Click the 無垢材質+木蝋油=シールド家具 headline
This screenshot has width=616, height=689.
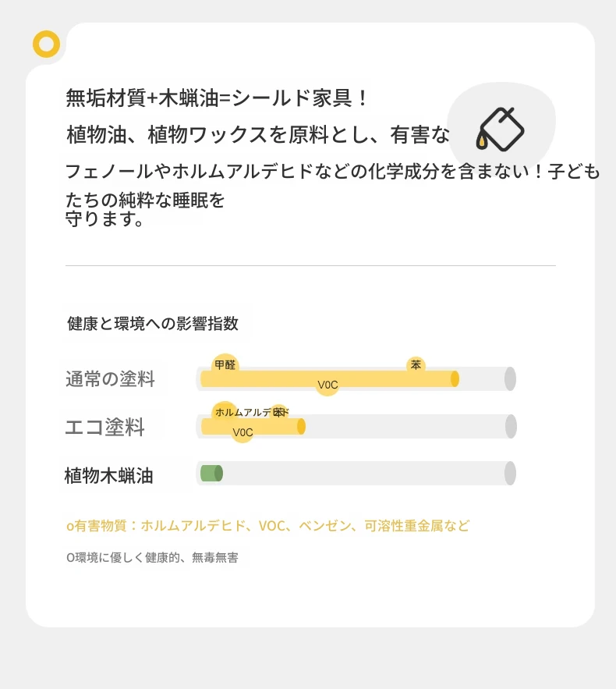(x=217, y=98)
